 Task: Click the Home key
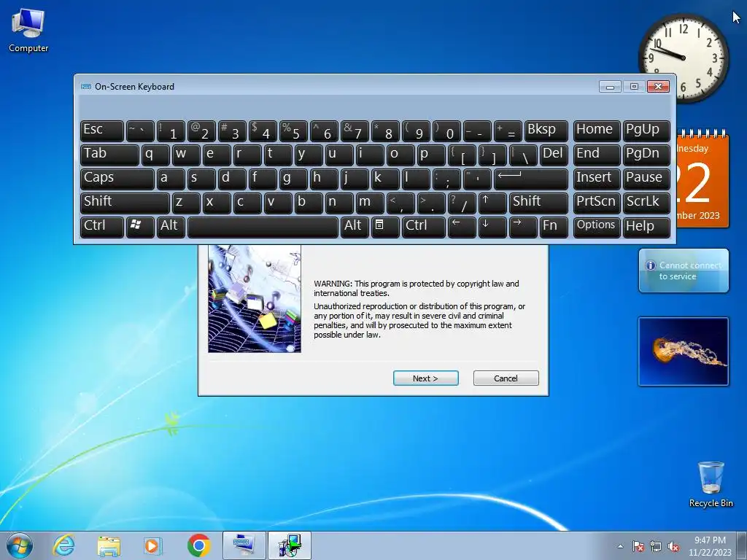(596, 131)
